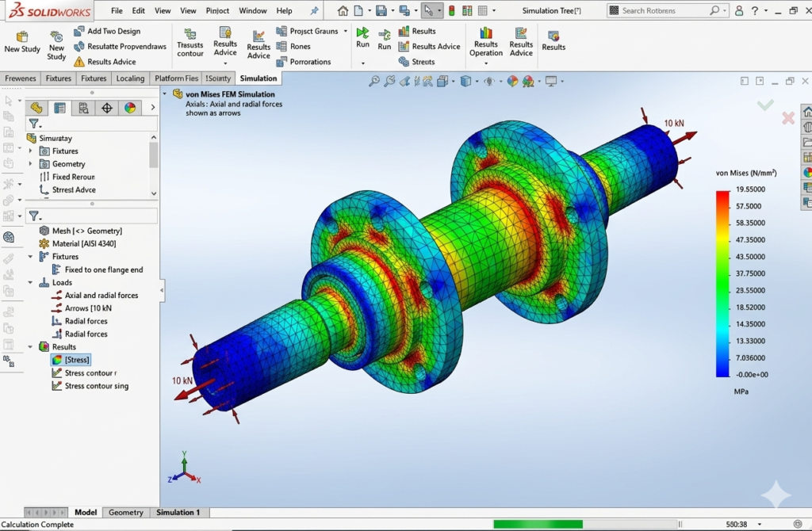Click the New Study icon
Image resolution: width=812 pixels, height=531 pixels.
pyautogui.click(x=21, y=36)
